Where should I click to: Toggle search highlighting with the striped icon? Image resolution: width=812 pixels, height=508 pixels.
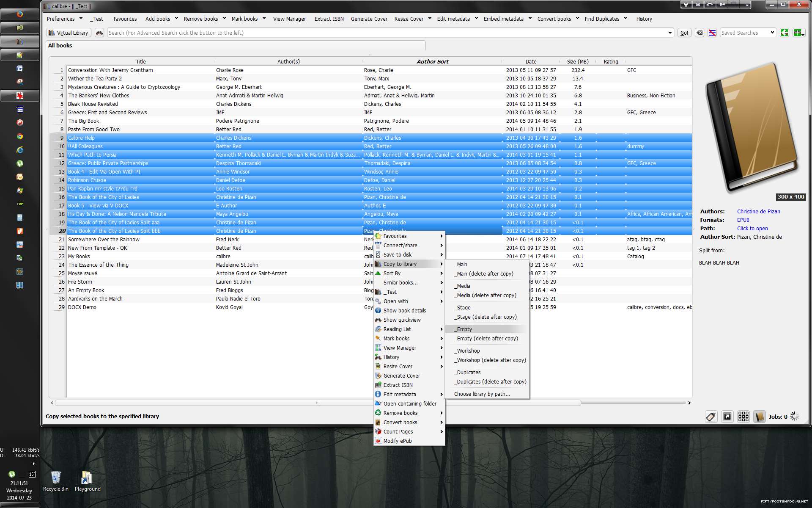[x=712, y=33]
